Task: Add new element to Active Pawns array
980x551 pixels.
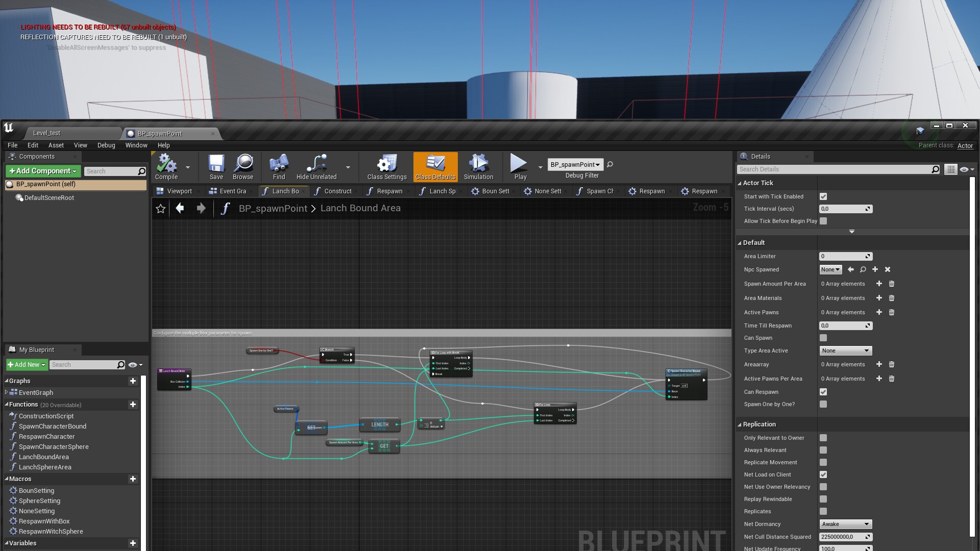Action: pos(879,312)
